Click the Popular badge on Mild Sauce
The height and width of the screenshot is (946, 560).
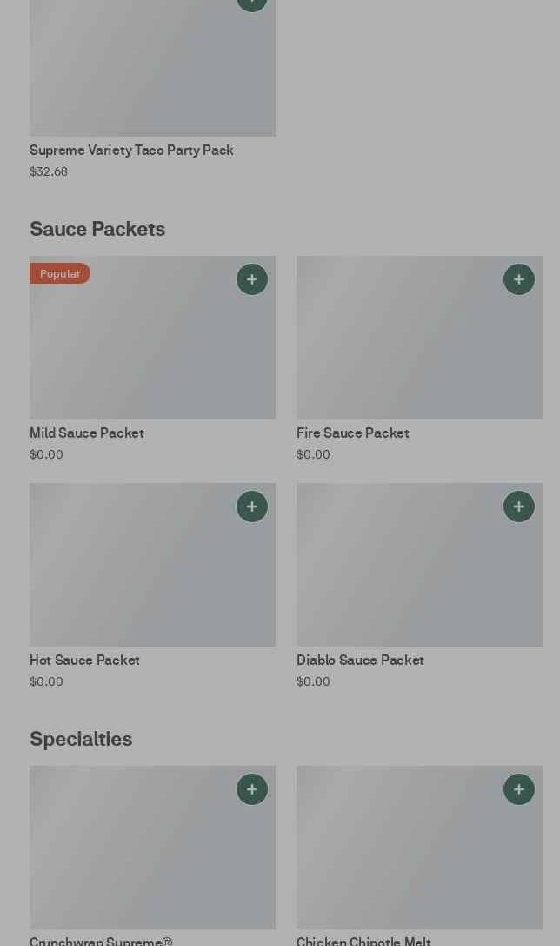tap(60, 273)
